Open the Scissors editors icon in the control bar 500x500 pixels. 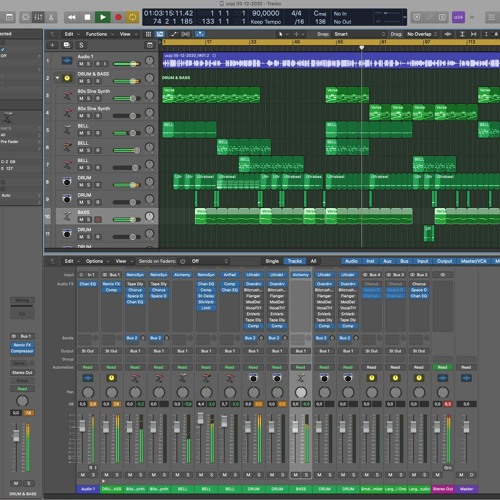[51, 17]
